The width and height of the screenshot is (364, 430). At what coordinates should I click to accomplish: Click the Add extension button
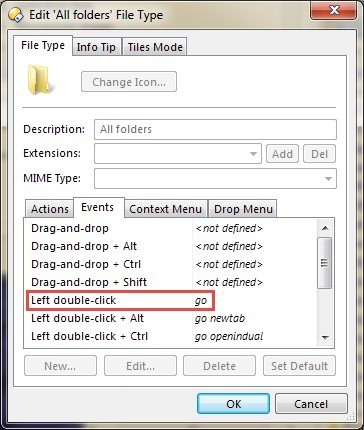pyautogui.click(x=282, y=154)
